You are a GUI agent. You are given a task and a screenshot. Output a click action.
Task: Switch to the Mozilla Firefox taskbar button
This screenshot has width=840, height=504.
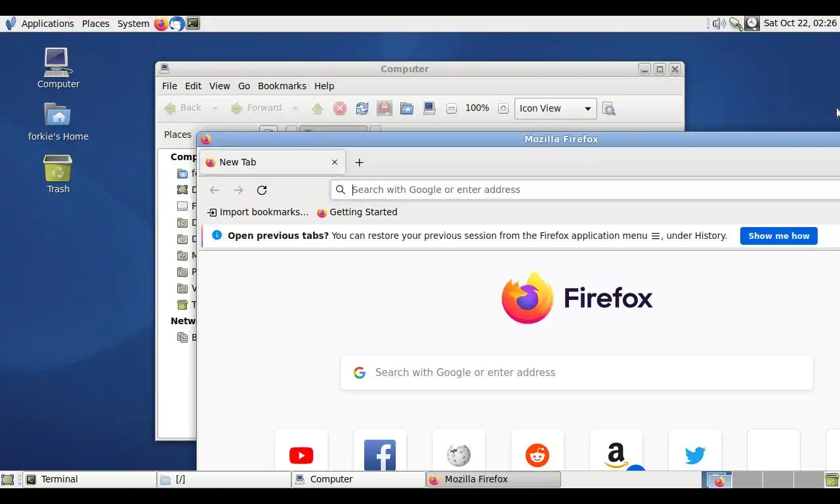click(x=493, y=480)
